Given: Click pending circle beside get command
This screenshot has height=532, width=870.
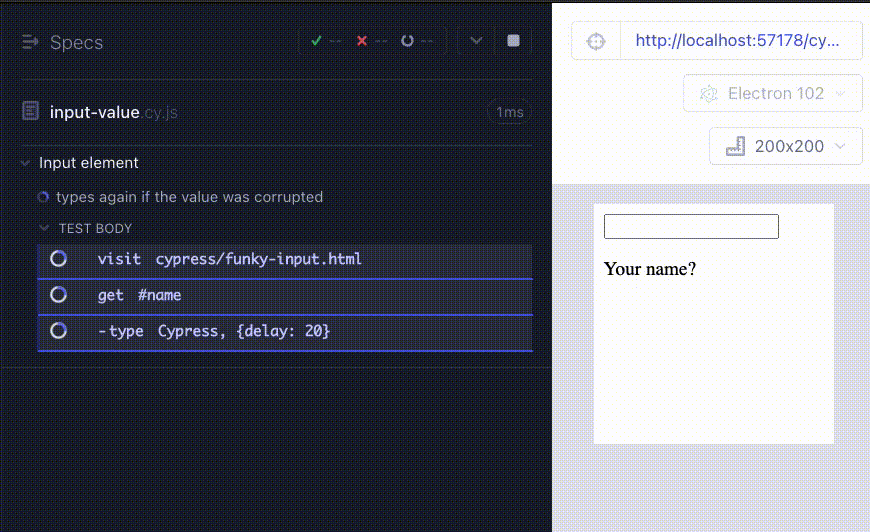Looking at the screenshot, I should [x=58, y=295].
